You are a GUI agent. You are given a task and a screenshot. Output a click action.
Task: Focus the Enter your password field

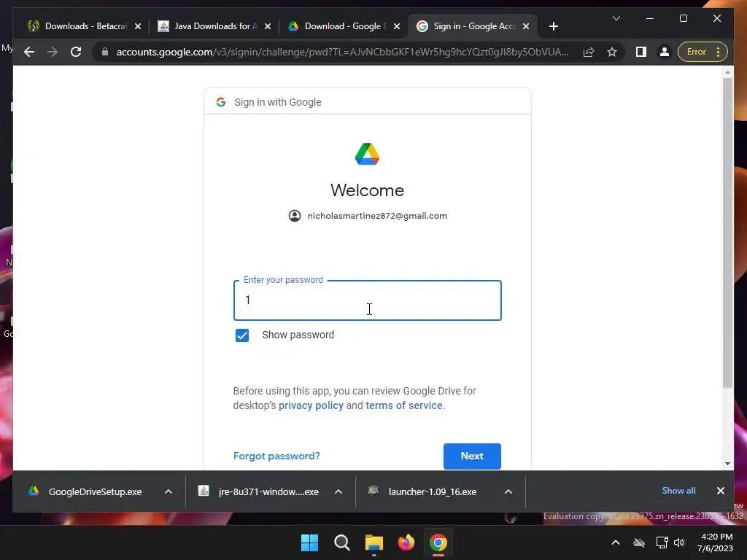(368, 300)
